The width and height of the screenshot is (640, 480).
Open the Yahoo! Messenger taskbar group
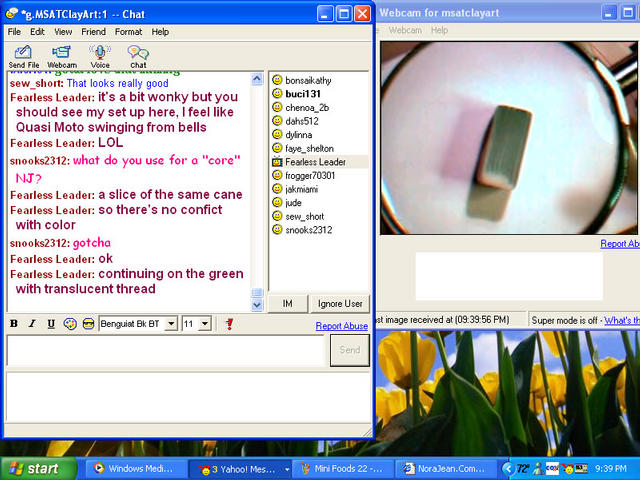pos(241,469)
